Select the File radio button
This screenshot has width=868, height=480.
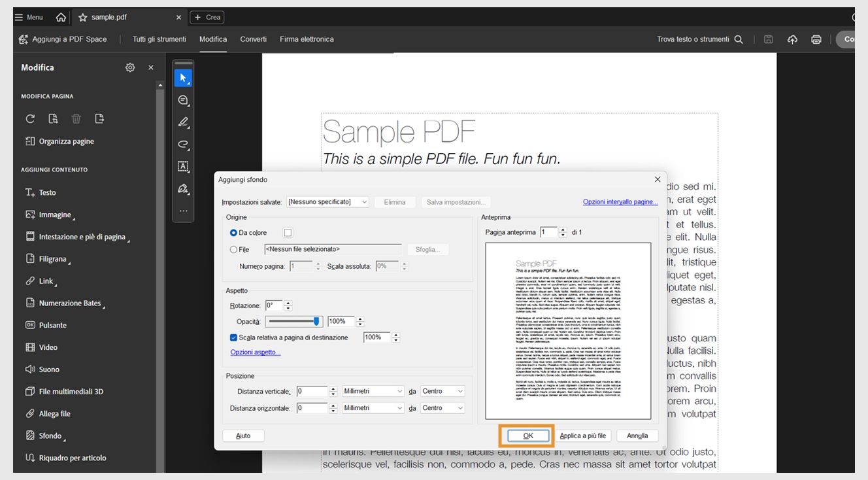pos(233,250)
